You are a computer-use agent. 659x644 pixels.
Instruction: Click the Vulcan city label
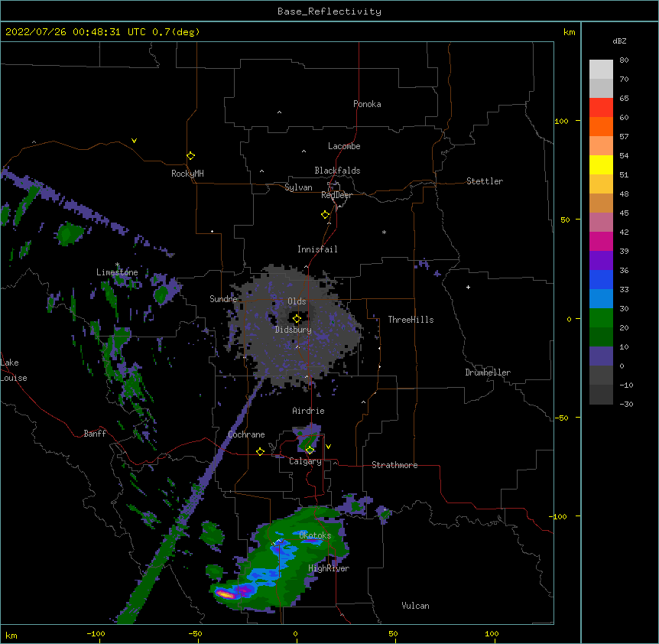point(415,606)
